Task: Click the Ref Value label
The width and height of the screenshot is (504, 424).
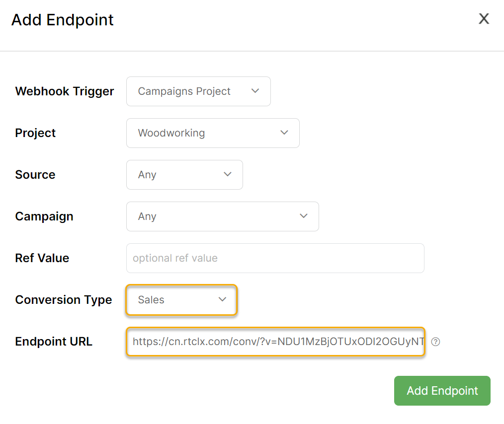Action: click(x=42, y=258)
